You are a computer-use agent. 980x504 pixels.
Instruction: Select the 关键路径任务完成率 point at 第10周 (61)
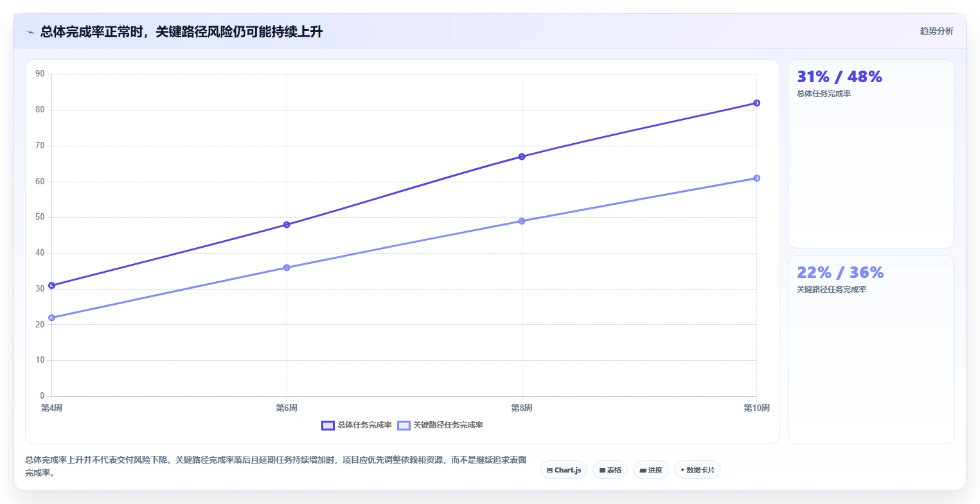pyautogui.click(x=756, y=178)
